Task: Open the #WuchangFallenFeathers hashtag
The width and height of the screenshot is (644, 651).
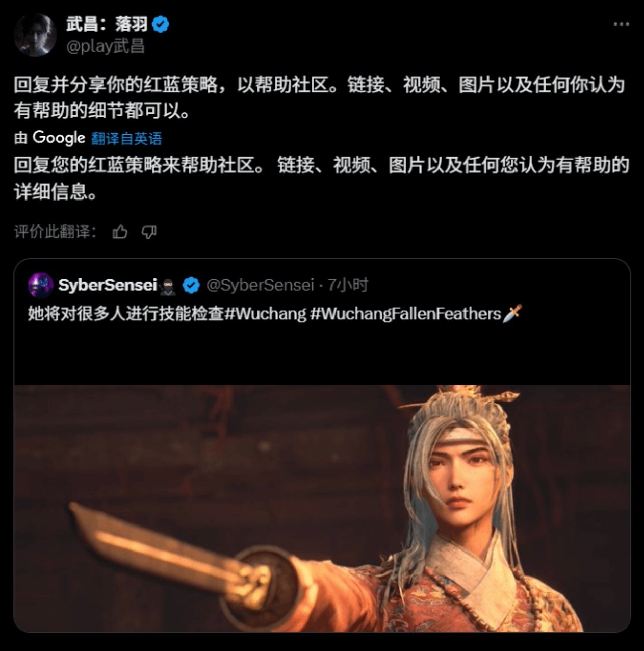Action: click(x=405, y=313)
